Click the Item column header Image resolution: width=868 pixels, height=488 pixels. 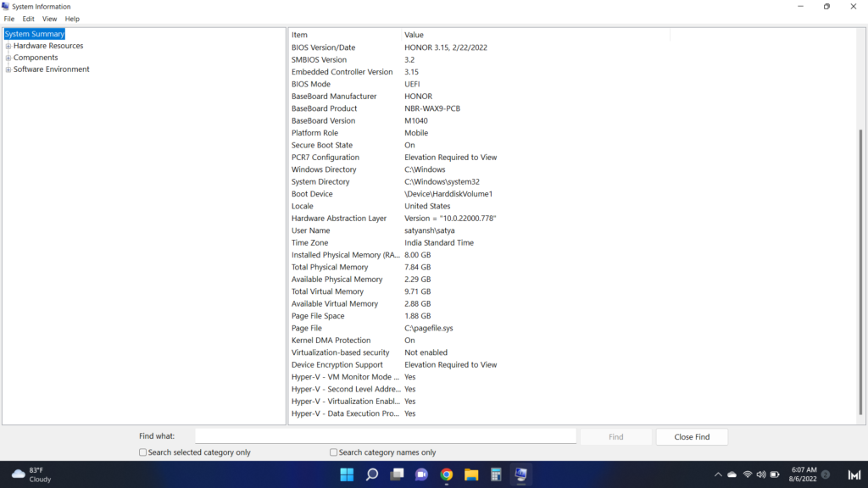[x=346, y=35]
